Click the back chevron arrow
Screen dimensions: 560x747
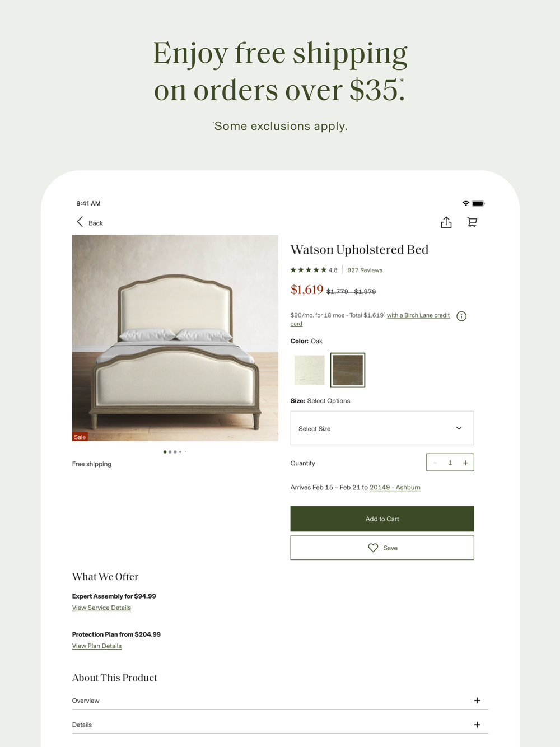point(80,222)
